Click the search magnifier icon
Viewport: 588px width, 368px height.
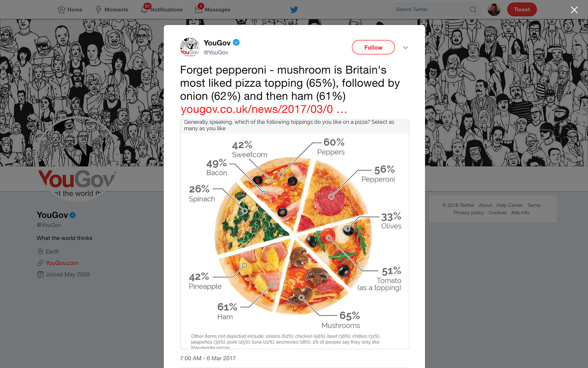pos(472,9)
